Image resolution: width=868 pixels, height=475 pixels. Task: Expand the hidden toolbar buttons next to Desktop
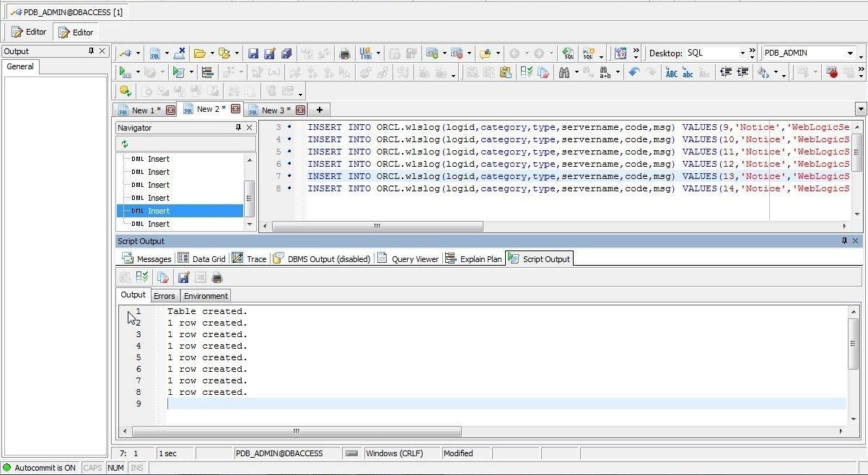[752, 53]
